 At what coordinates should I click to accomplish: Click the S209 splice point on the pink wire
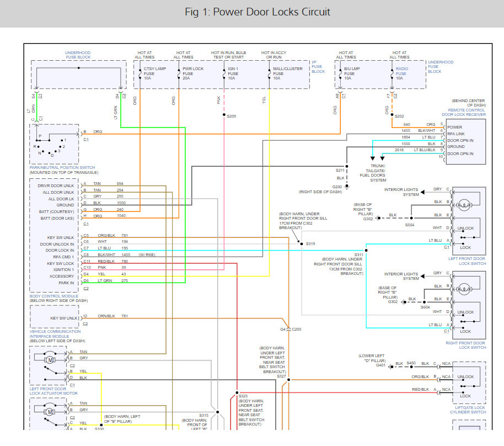[224, 115]
